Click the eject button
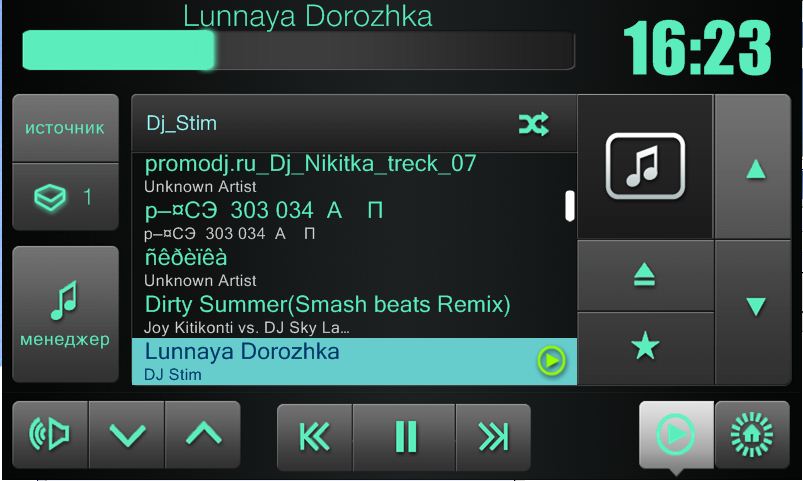The height and width of the screenshot is (481, 803). coord(645,276)
